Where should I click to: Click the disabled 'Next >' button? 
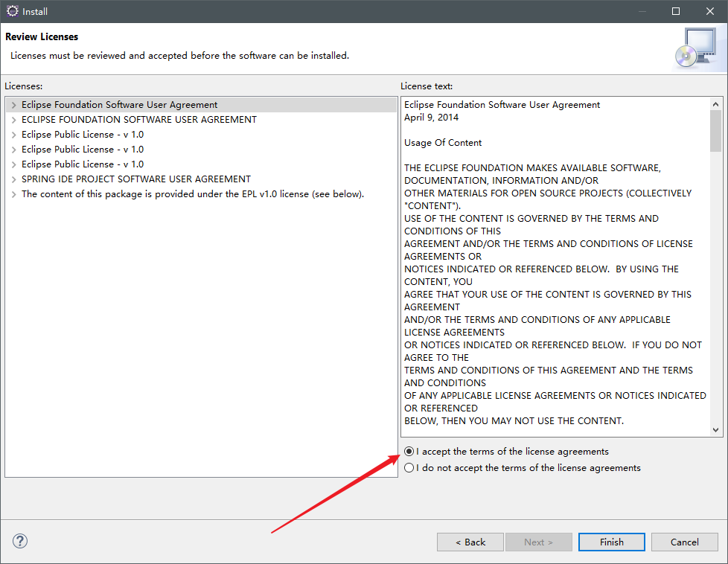click(539, 542)
